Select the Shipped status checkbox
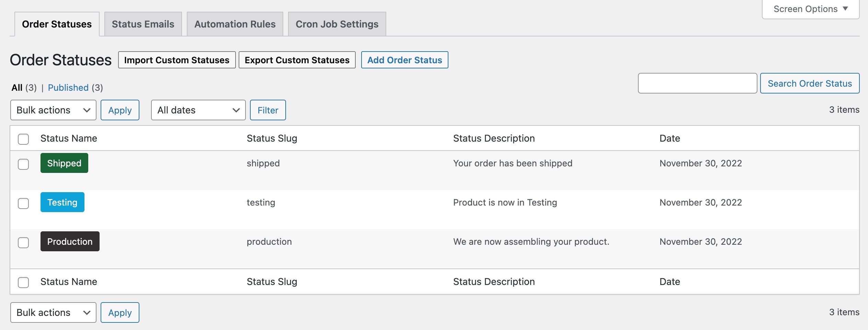This screenshot has height=330, width=868. (23, 165)
